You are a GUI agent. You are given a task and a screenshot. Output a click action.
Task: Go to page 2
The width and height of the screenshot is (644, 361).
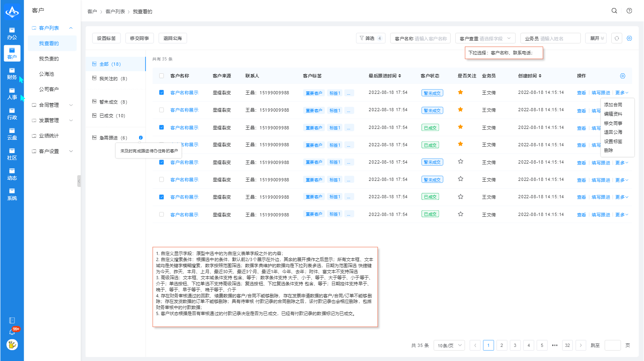click(x=502, y=345)
